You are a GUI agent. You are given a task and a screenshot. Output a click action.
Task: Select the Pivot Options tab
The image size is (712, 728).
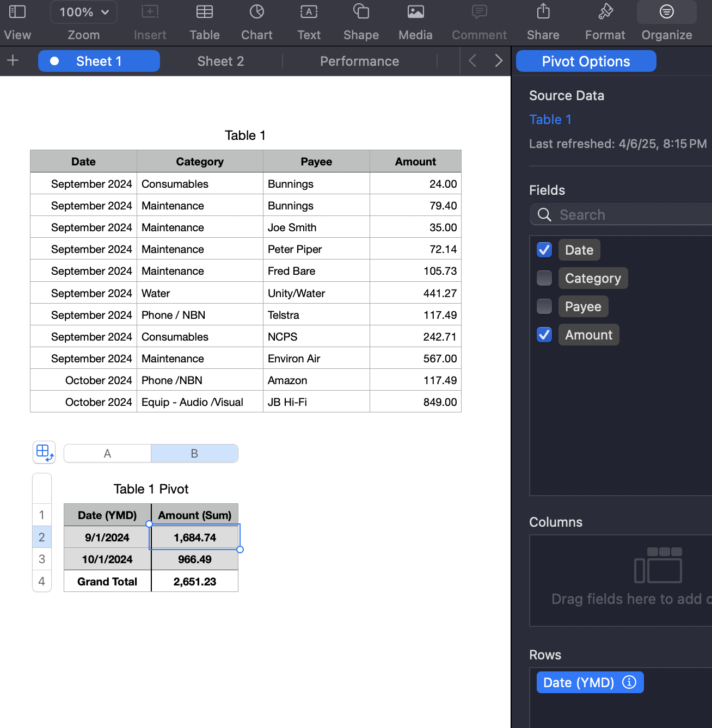click(586, 61)
